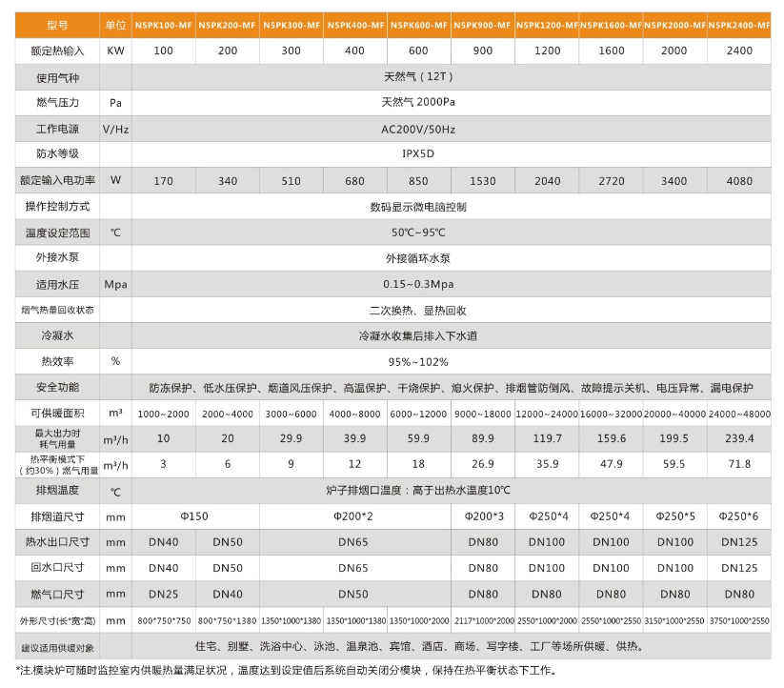The height and width of the screenshot is (688, 784).
Task: Click the DN25 gas inlet size cell
Action: pyautogui.click(x=163, y=594)
